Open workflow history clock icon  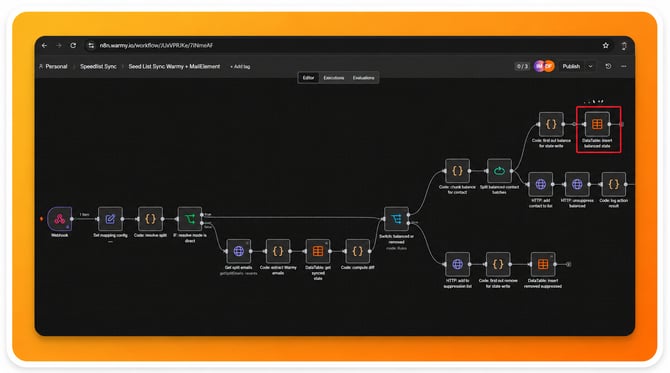point(608,66)
